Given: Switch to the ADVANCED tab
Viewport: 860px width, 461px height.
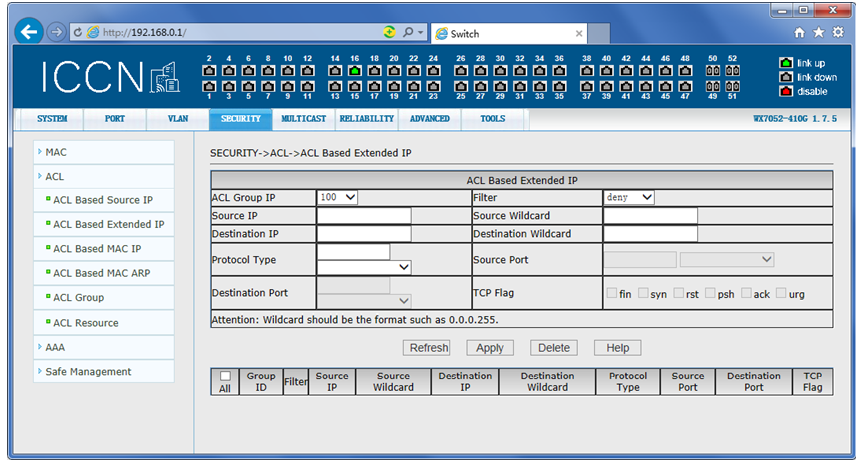Looking at the screenshot, I should pos(429,119).
